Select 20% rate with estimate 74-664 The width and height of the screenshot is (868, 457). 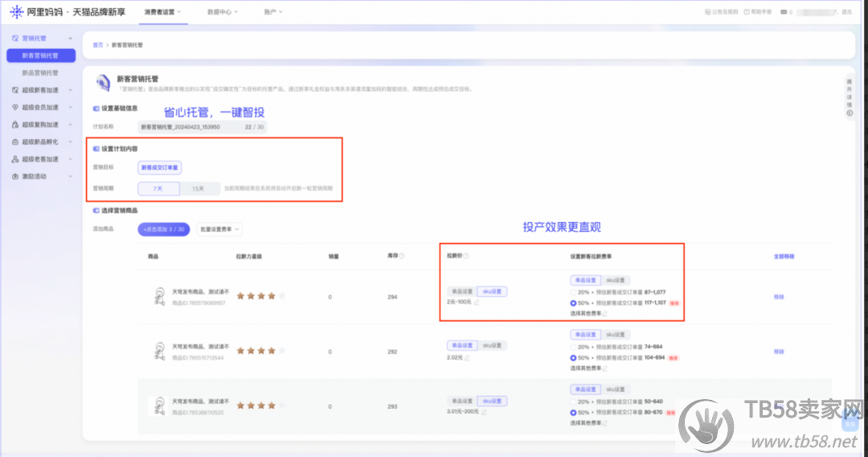tap(573, 348)
